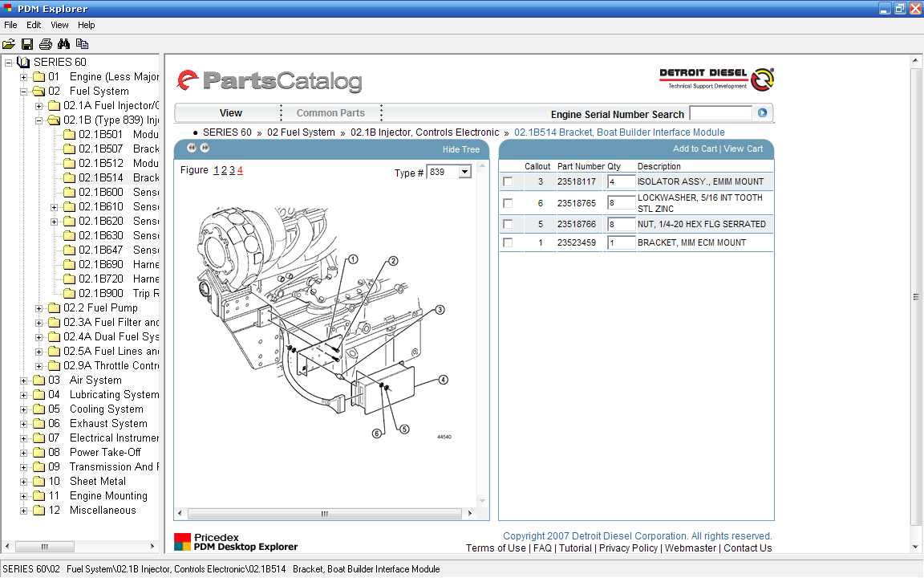The height and width of the screenshot is (578, 924).
Task: Expand the 01 Engine folder
Action: [23, 77]
